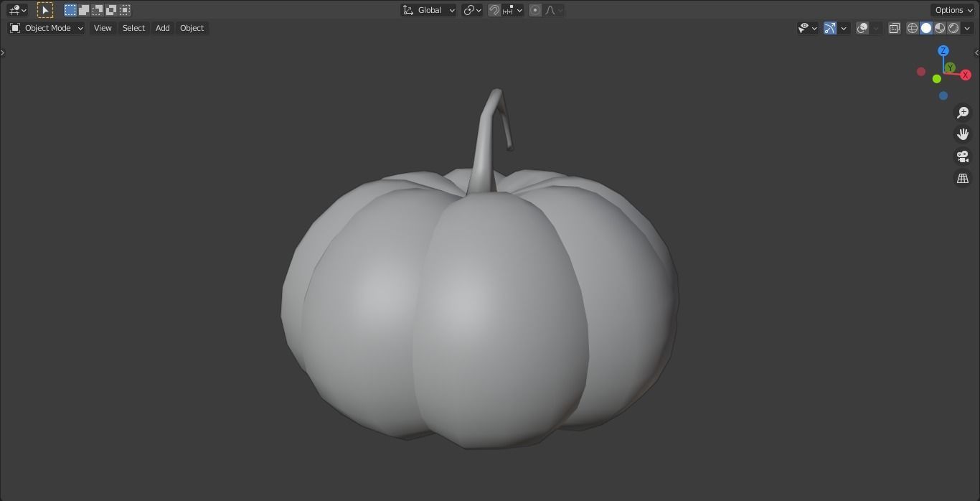Image resolution: width=980 pixels, height=501 pixels.
Task: Select the Tweak selection tool
Action: 45,10
